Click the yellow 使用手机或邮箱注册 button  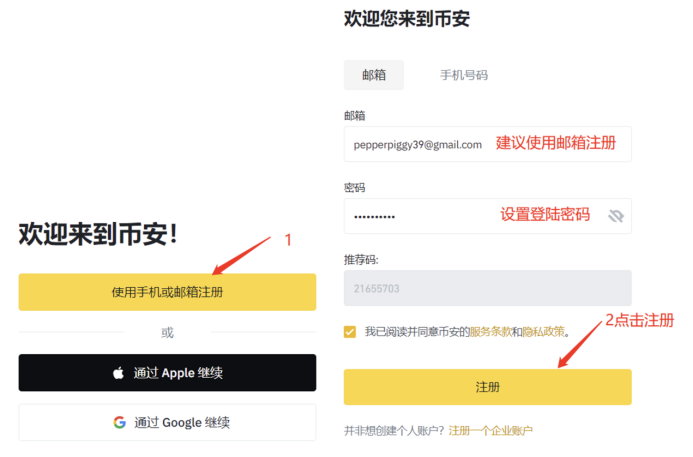(x=167, y=292)
